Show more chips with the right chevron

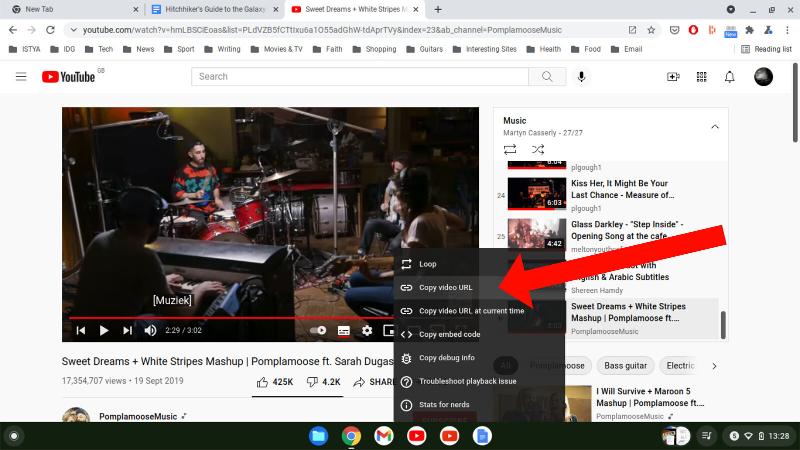(x=714, y=366)
